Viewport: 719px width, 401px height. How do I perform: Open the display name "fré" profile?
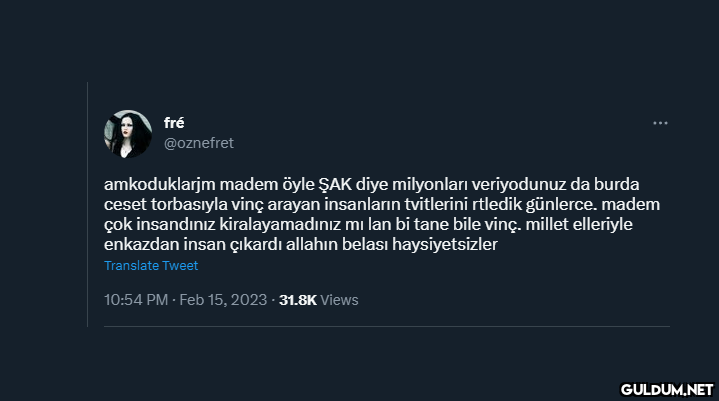coord(174,123)
